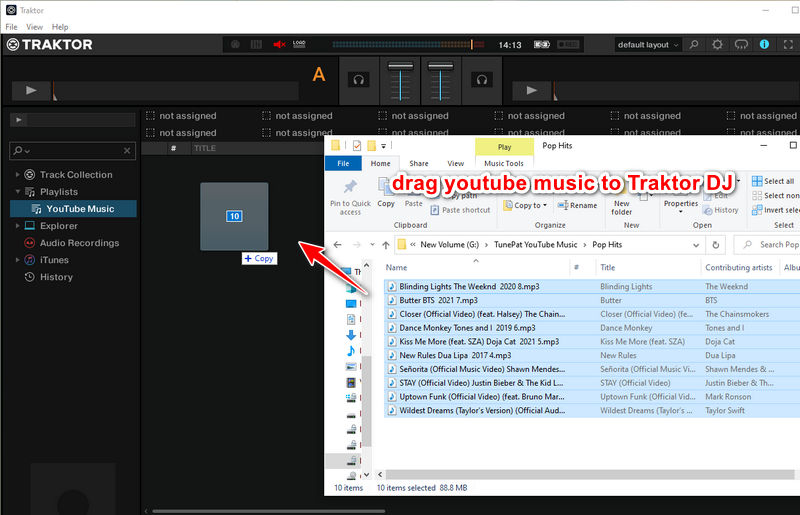Click Search Pop Hits field
800x515 pixels.
point(767,245)
